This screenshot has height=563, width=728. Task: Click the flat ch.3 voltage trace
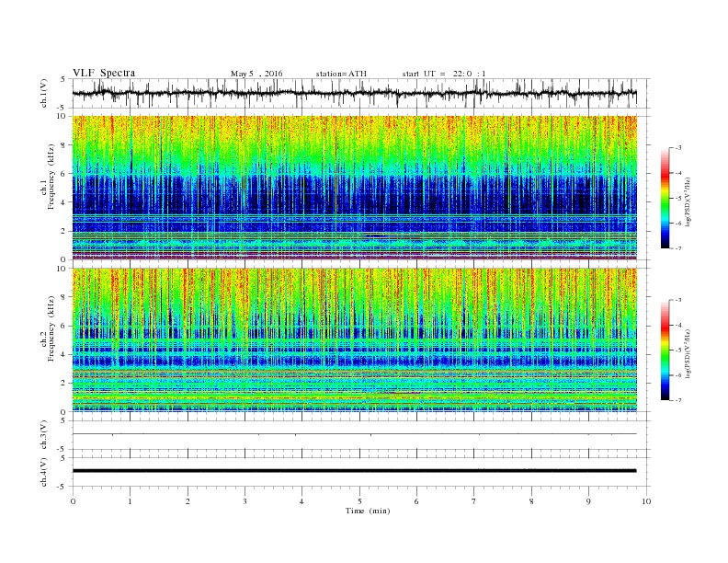pyautogui.click(x=355, y=434)
